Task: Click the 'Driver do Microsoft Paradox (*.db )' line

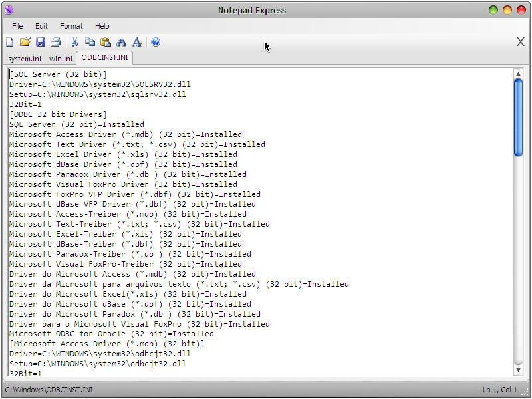Action: [135, 314]
